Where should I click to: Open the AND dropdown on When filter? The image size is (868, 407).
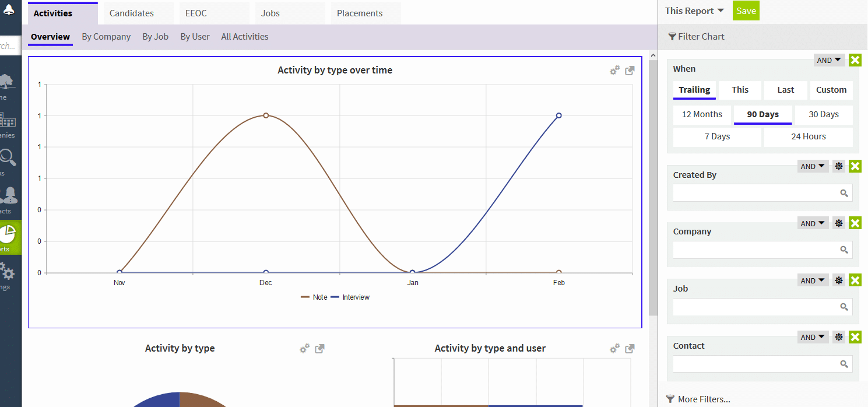829,60
